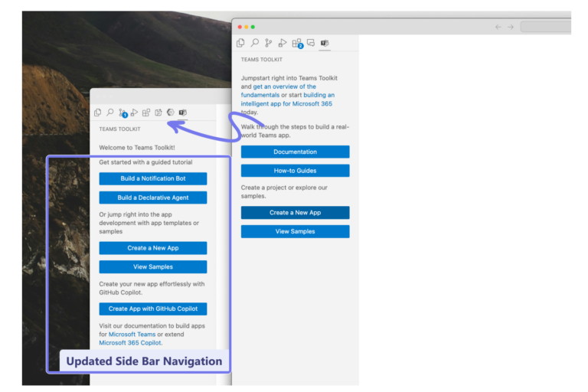Follow 'building an intelligent app for Microsoft 365' link
Viewport: 588px width, 392px height.
coord(287,100)
